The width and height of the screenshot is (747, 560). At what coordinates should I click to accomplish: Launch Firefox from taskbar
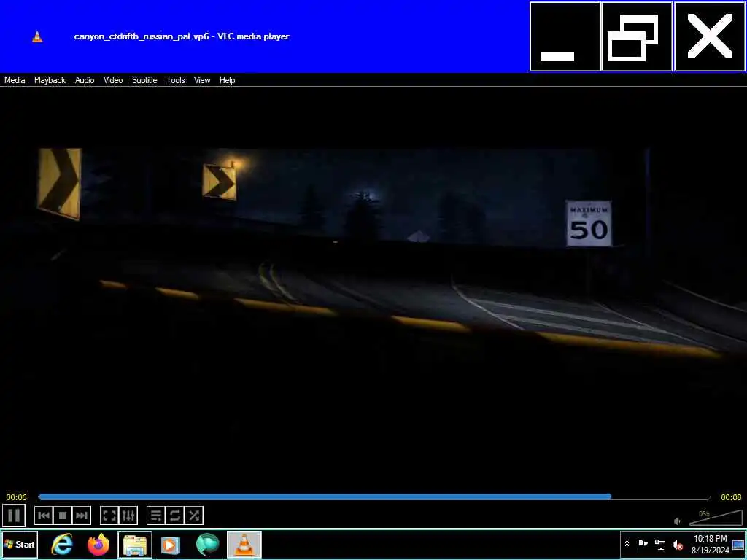(x=98, y=544)
